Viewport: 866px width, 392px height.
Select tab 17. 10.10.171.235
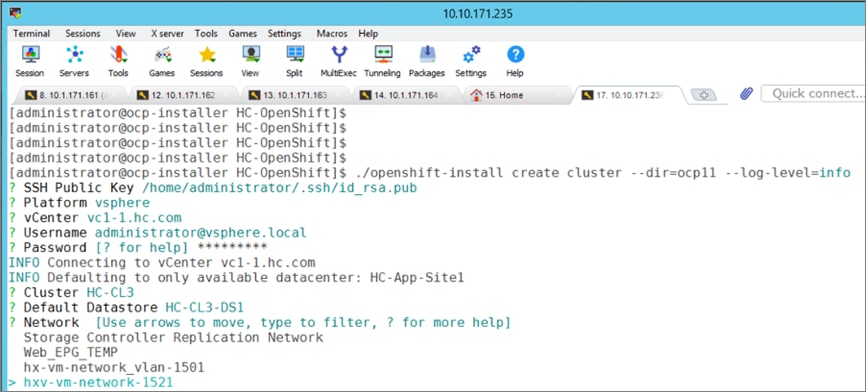tap(630, 96)
